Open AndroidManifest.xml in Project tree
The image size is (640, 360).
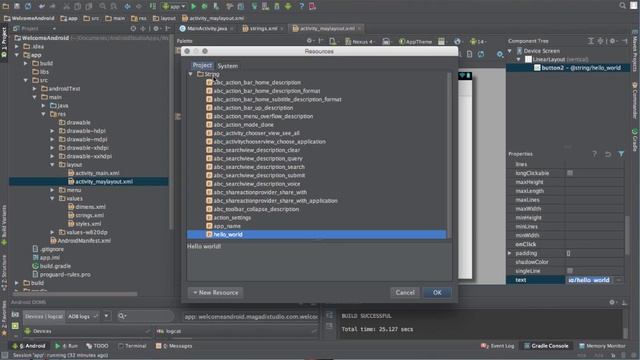coord(80,240)
